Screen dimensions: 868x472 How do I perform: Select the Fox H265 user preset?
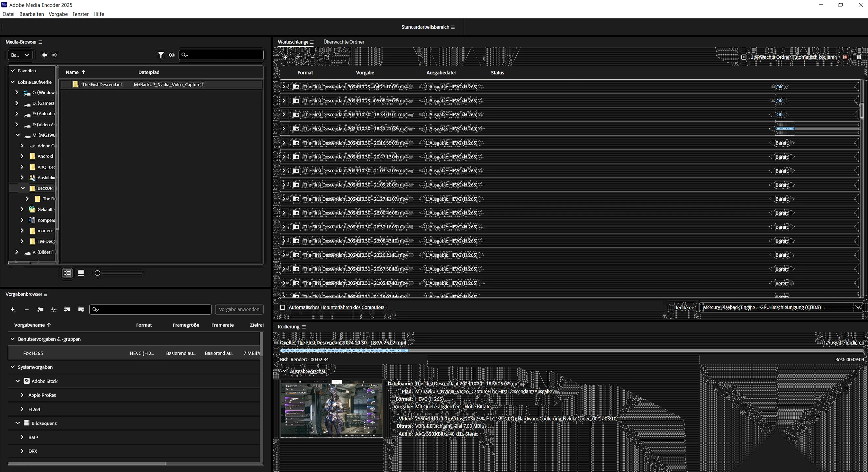coord(33,353)
